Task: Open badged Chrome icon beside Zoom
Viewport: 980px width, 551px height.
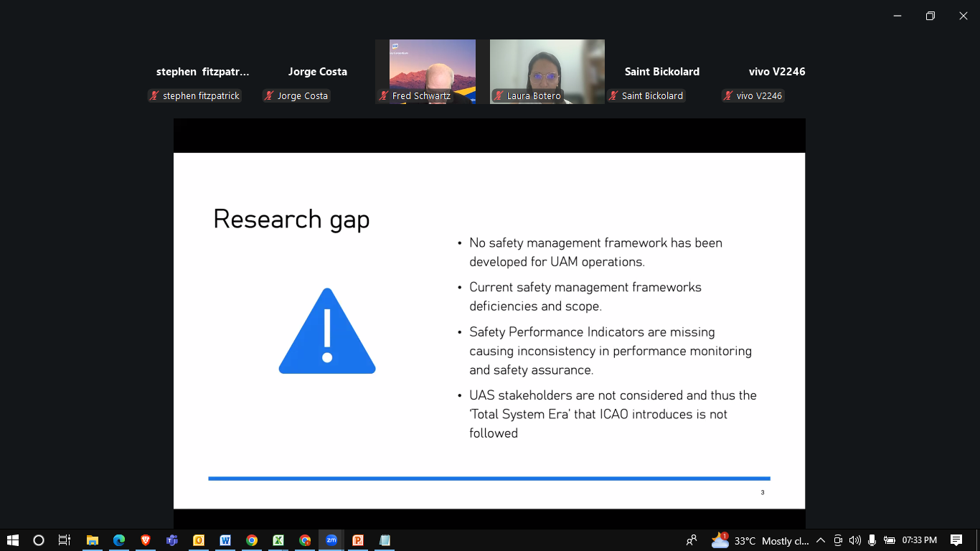Action: [305, 540]
